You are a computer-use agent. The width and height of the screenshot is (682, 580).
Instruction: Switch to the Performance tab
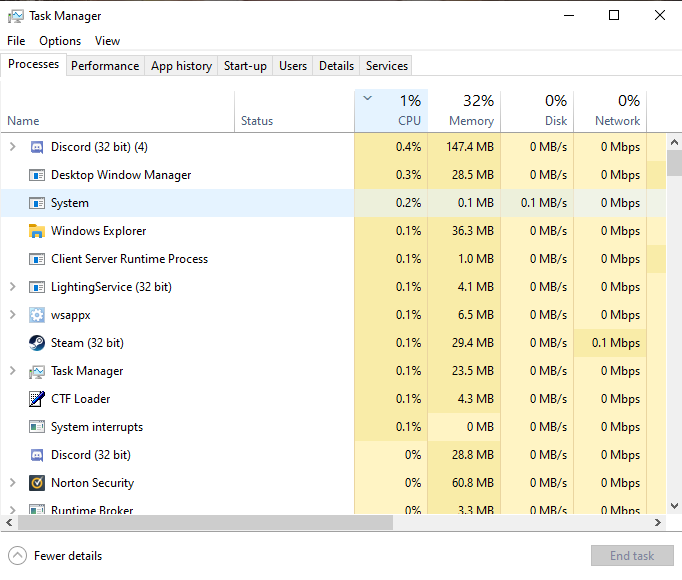pos(105,66)
